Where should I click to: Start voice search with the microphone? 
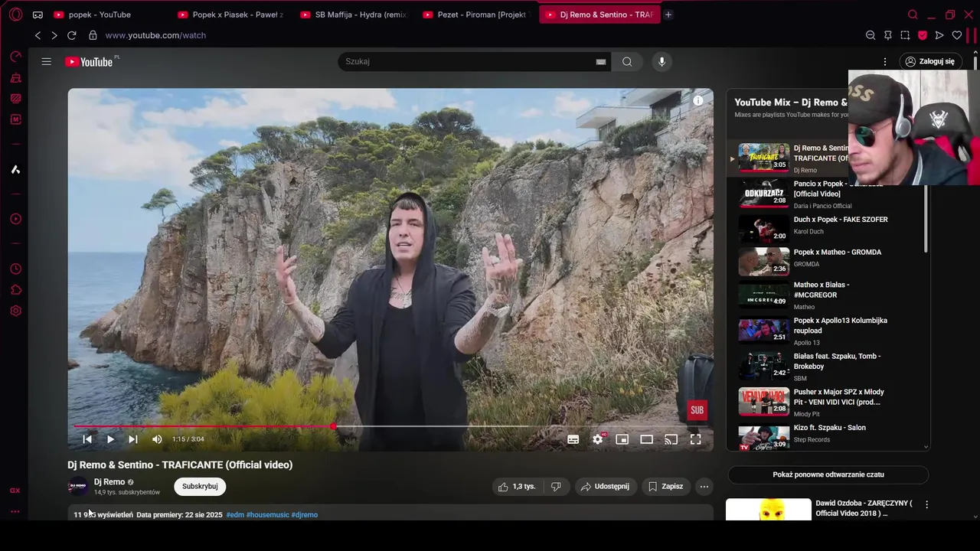pyautogui.click(x=662, y=61)
